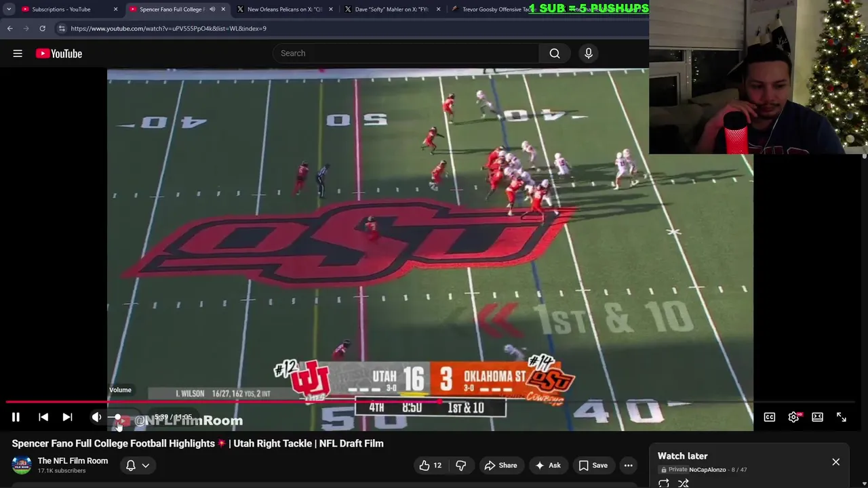Start voice search microphone
868x488 pixels.
click(x=589, y=54)
